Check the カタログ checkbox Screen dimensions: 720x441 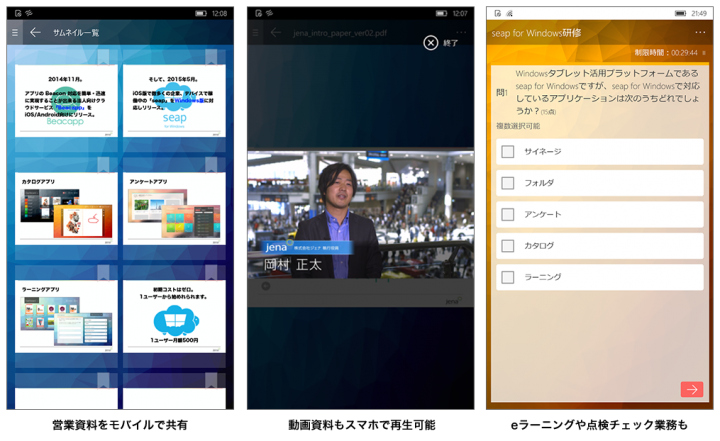507,246
